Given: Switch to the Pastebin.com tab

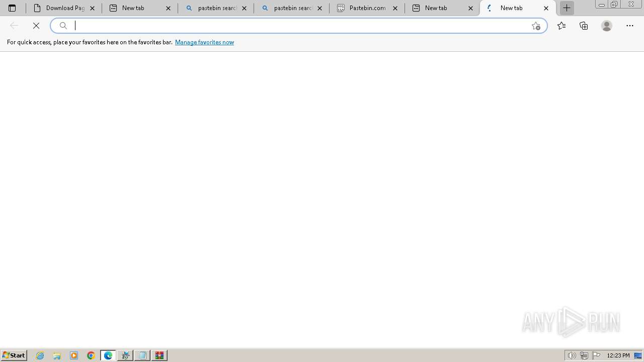Looking at the screenshot, I should coord(367,8).
